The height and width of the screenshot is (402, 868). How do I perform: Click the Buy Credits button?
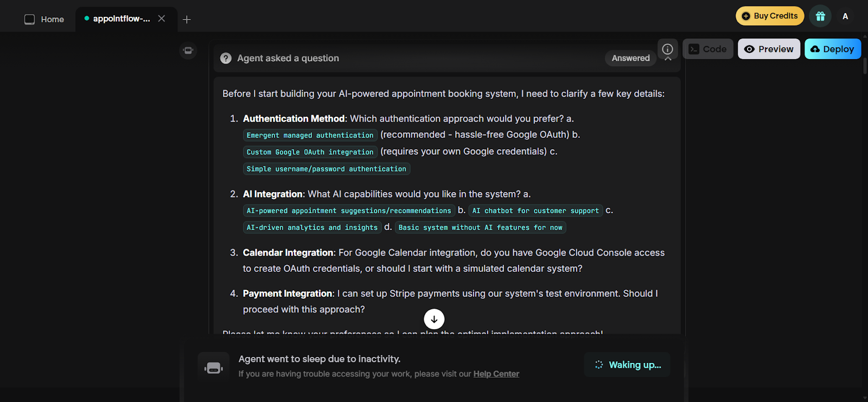(770, 16)
